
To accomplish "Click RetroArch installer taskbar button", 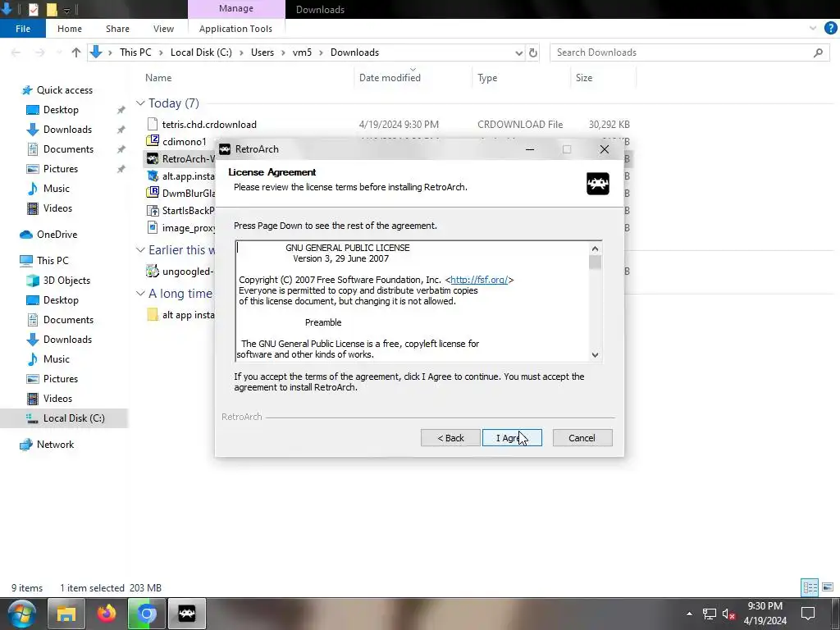I will pos(187,614).
